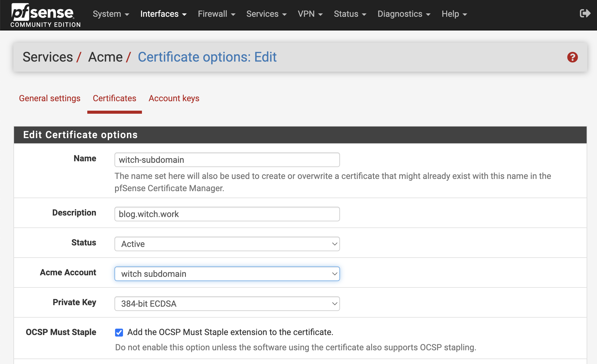The width and height of the screenshot is (597, 364).
Task: Expand the Interfaces menu chevron
Action: (185, 14)
